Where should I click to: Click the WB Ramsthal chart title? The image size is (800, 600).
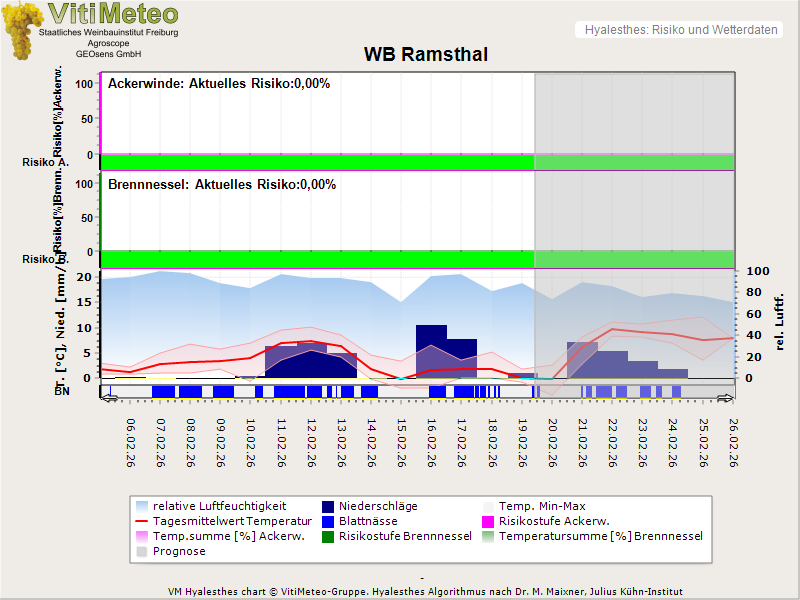click(425, 55)
